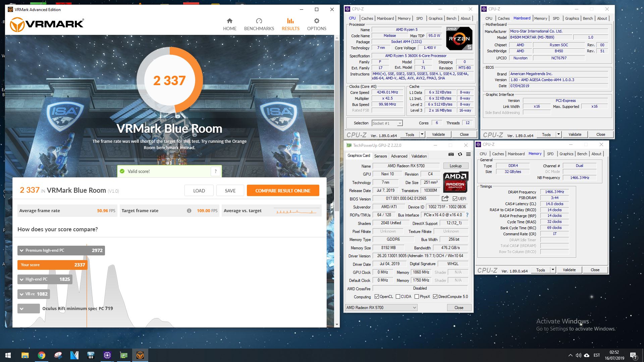Image resolution: width=644 pixels, height=362 pixels.
Task: Click bus interface help question mark
Action: coord(467,215)
